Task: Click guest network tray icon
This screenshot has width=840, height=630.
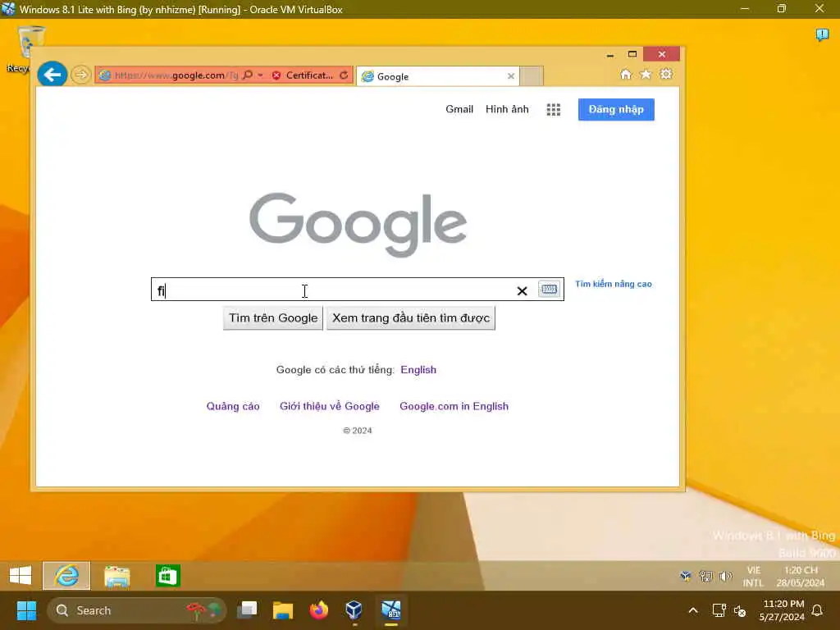Action: click(706, 577)
